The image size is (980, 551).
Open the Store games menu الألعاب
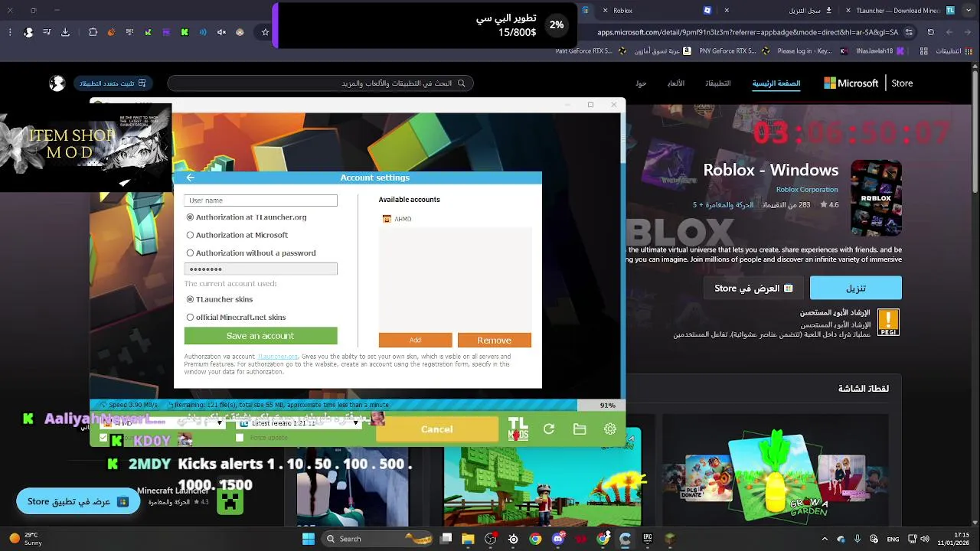(x=675, y=83)
